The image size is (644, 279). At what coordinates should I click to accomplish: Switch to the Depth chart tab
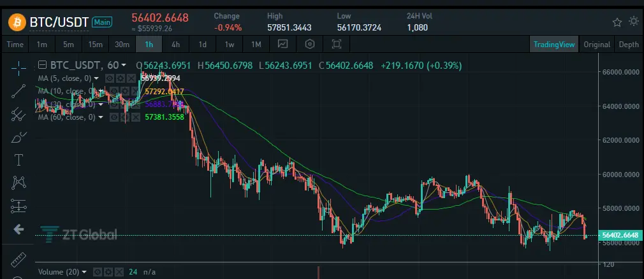pyautogui.click(x=629, y=45)
